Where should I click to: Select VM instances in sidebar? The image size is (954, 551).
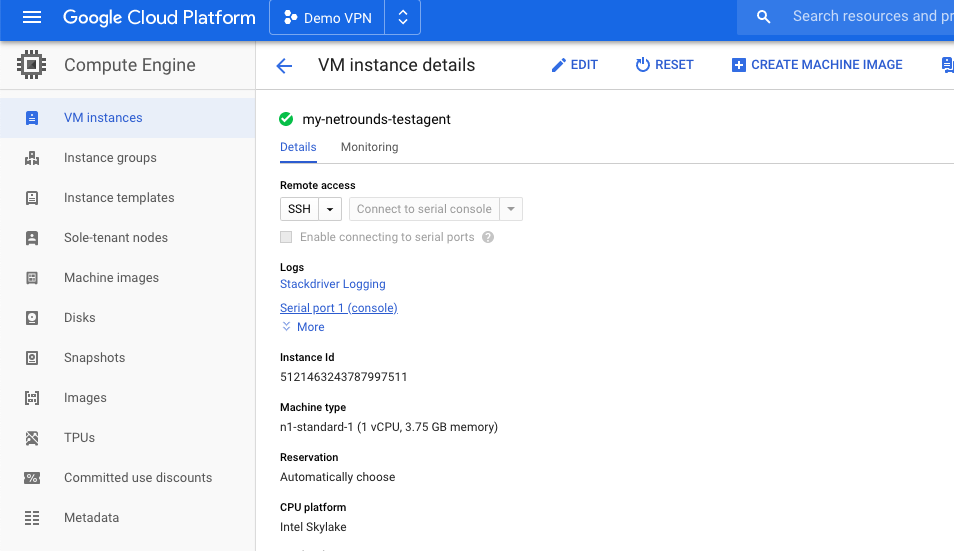(128, 118)
